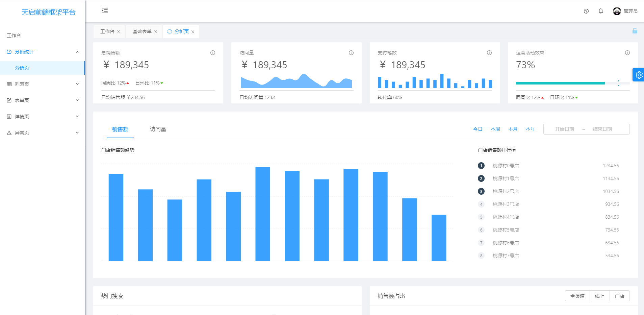Click the 表单页 edit icon
Image resolution: width=644 pixels, height=315 pixels.
[9, 100]
